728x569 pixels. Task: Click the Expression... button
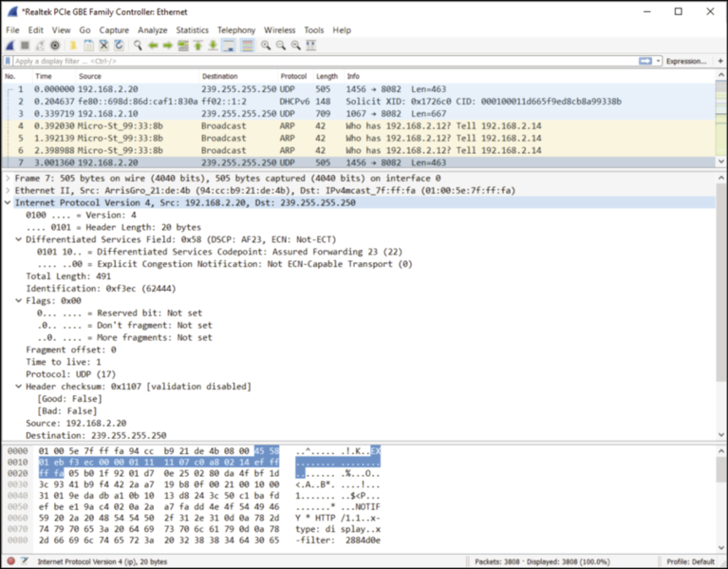pos(686,61)
